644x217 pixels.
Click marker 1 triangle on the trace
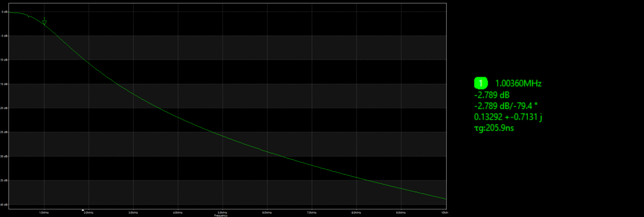(x=45, y=23)
